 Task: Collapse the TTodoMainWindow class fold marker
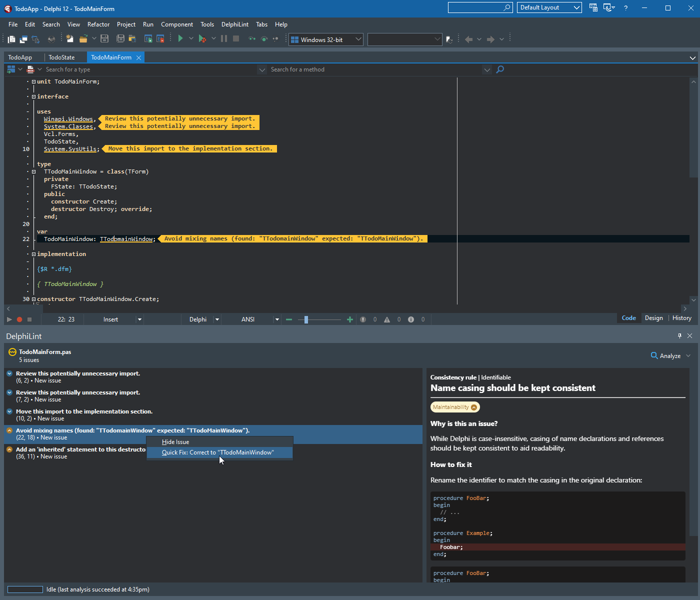pos(33,171)
